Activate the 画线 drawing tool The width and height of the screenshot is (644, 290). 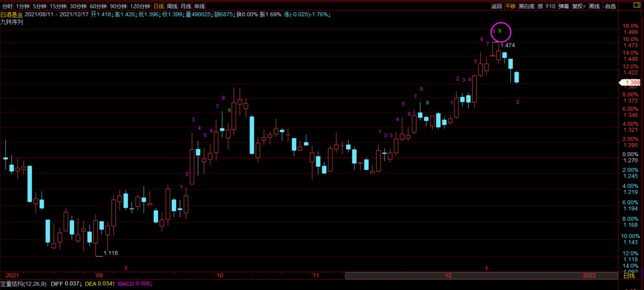(x=594, y=6)
